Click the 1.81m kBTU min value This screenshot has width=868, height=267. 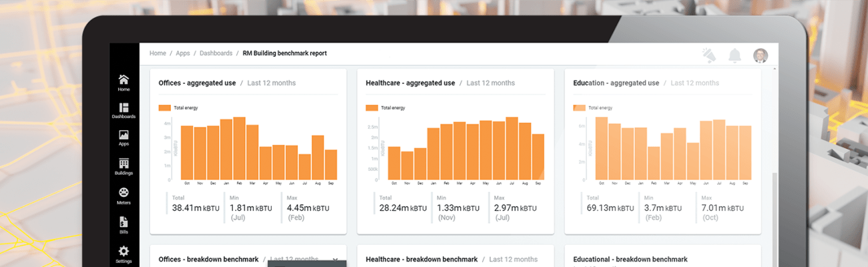(251, 208)
